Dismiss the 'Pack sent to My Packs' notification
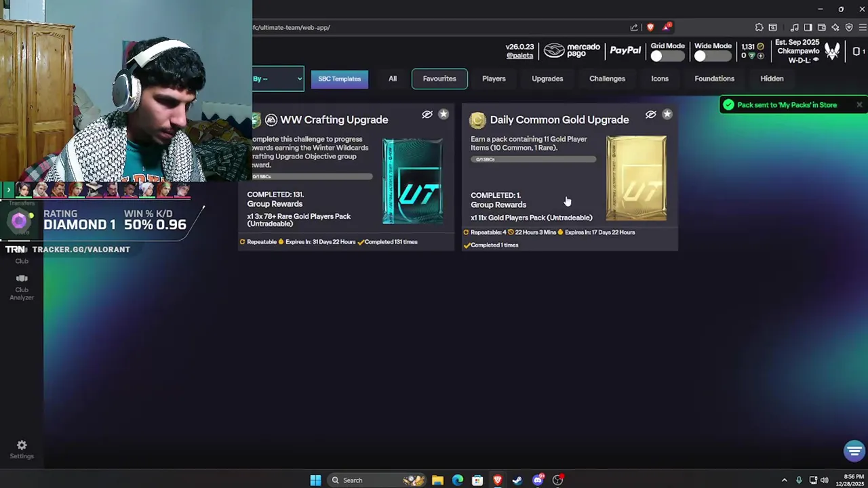The height and width of the screenshot is (488, 868). (859, 105)
